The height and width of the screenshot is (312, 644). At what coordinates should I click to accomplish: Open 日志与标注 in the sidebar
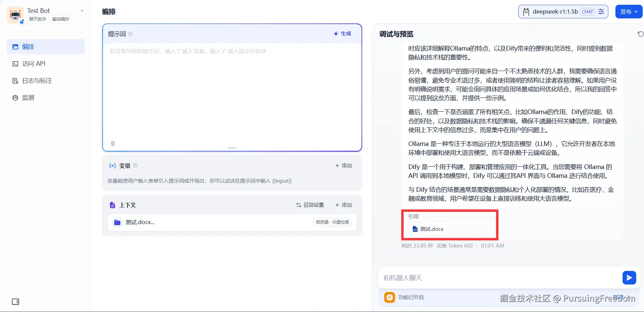[46, 81]
